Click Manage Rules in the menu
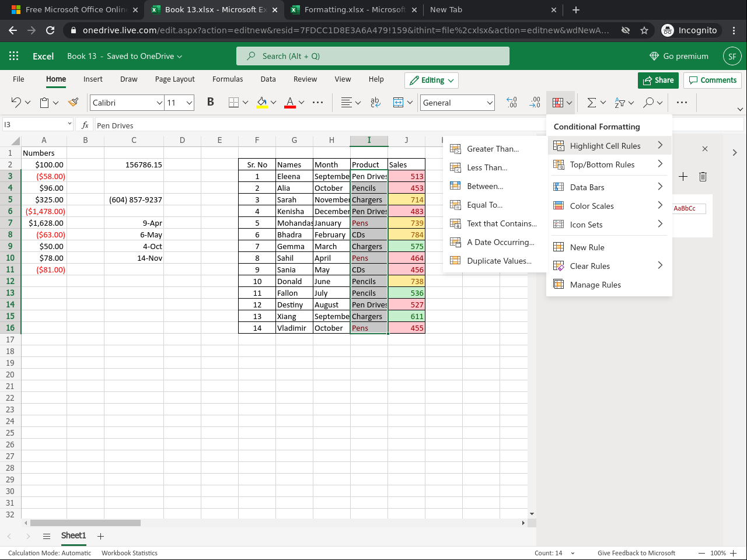 [609, 285]
